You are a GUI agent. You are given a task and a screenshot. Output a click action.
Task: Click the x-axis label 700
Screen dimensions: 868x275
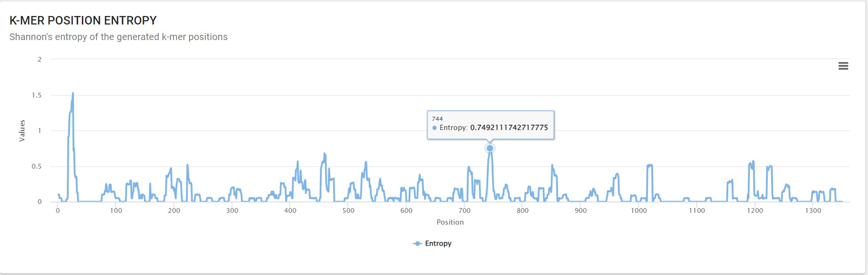pos(464,210)
